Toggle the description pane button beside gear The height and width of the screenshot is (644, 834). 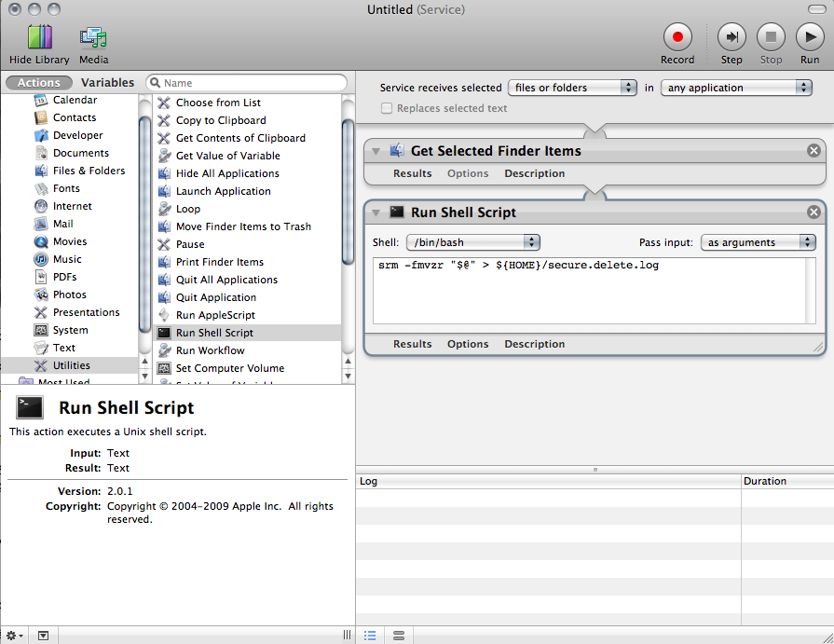[x=43, y=636]
